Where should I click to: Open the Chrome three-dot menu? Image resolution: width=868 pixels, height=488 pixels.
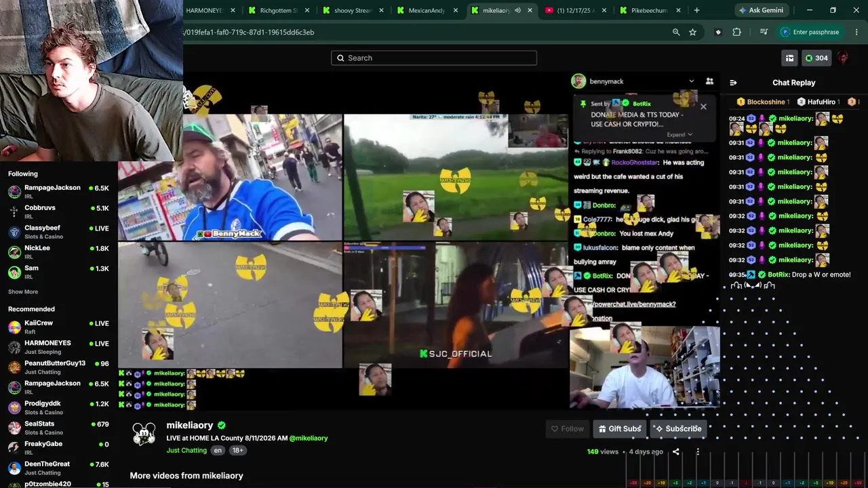857,32
